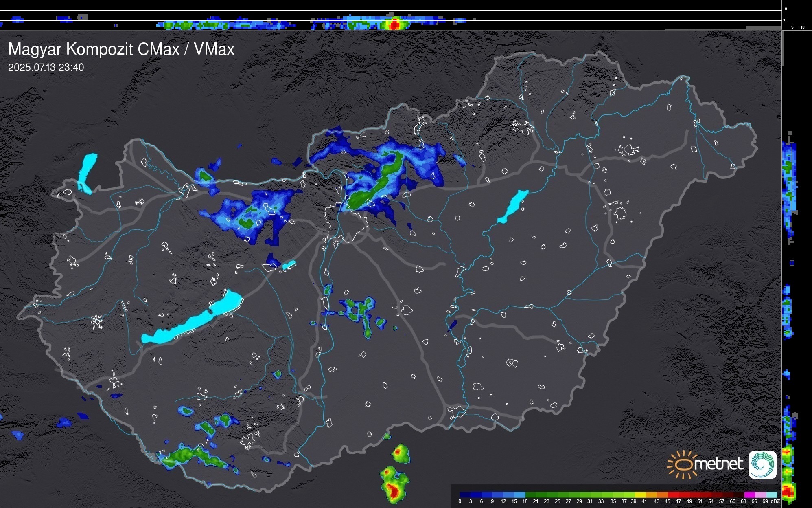
Task: Click the 10 altitude label at top right
Action: 785,9
